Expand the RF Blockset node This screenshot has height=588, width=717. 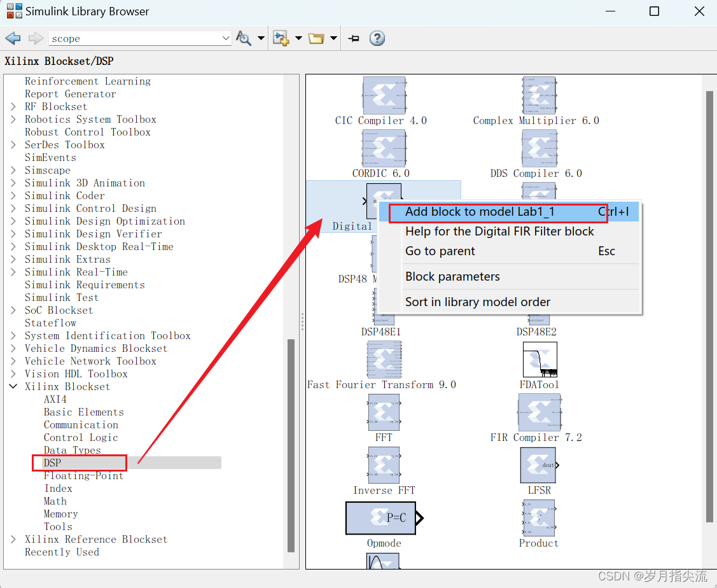point(13,106)
